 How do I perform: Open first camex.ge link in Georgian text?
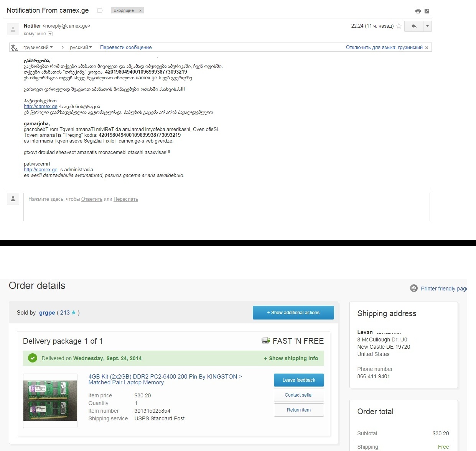pyautogui.click(x=41, y=107)
